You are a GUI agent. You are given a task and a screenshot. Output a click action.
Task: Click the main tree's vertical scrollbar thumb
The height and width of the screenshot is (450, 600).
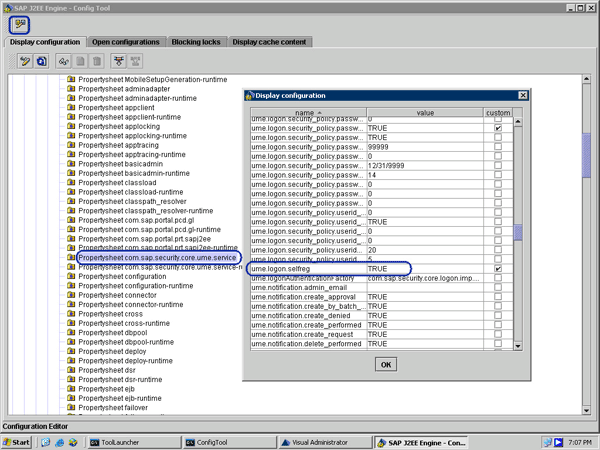click(x=586, y=155)
